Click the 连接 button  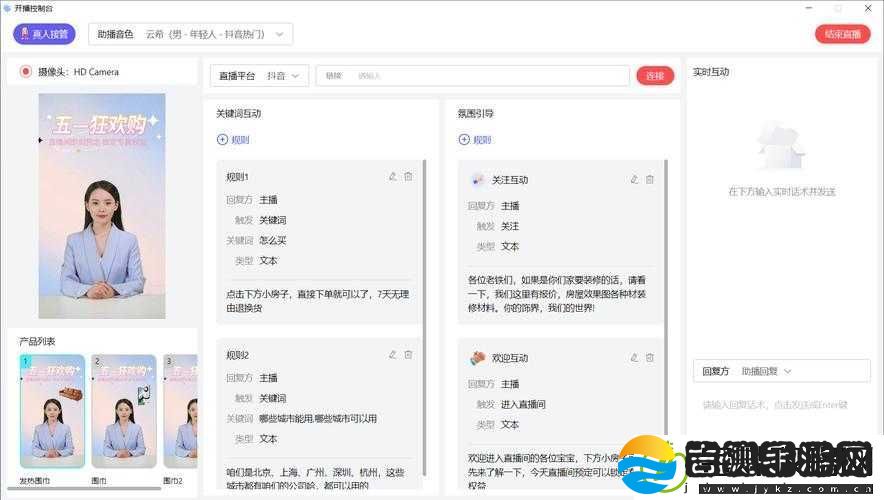pyautogui.click(x=655, y=75)
